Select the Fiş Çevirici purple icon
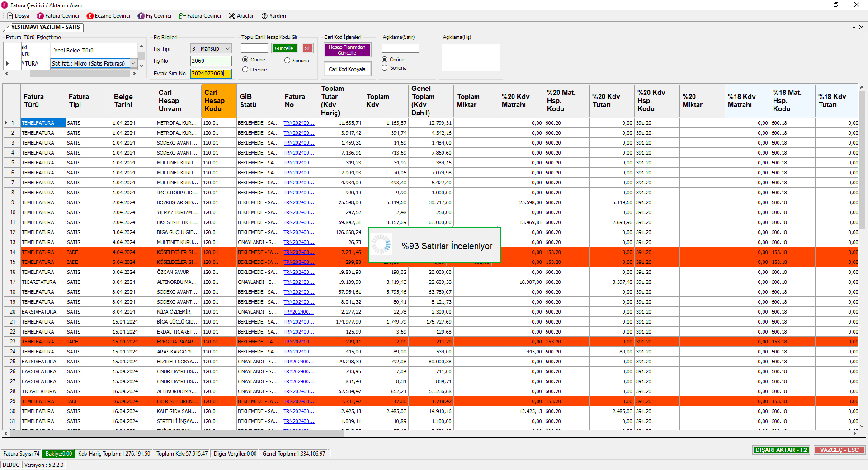868x470 pixels. [141, 16]
